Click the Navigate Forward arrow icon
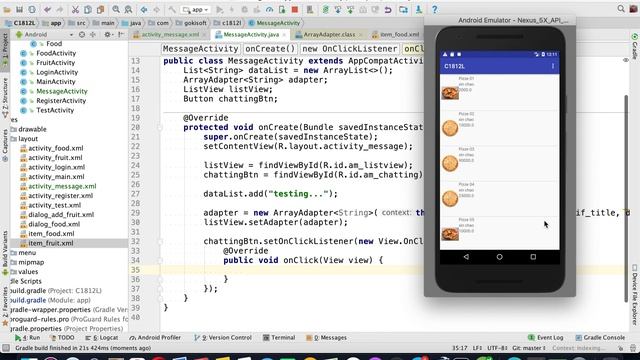The image size is (640, 360). [156, 9]
